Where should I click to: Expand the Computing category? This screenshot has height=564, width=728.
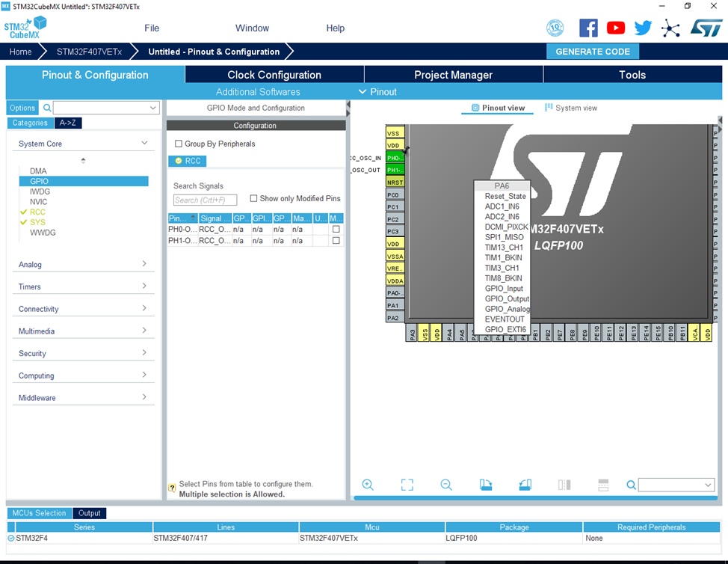pos(144,376)
